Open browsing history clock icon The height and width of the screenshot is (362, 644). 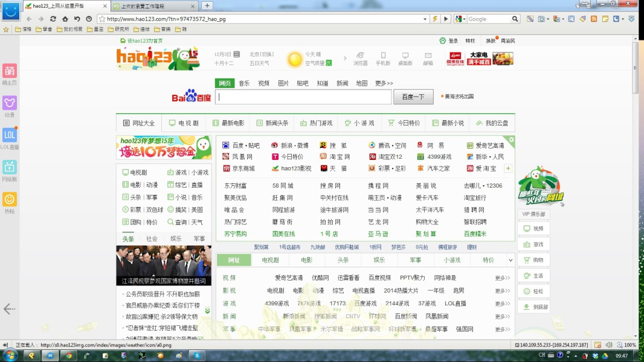click(89, 19)
